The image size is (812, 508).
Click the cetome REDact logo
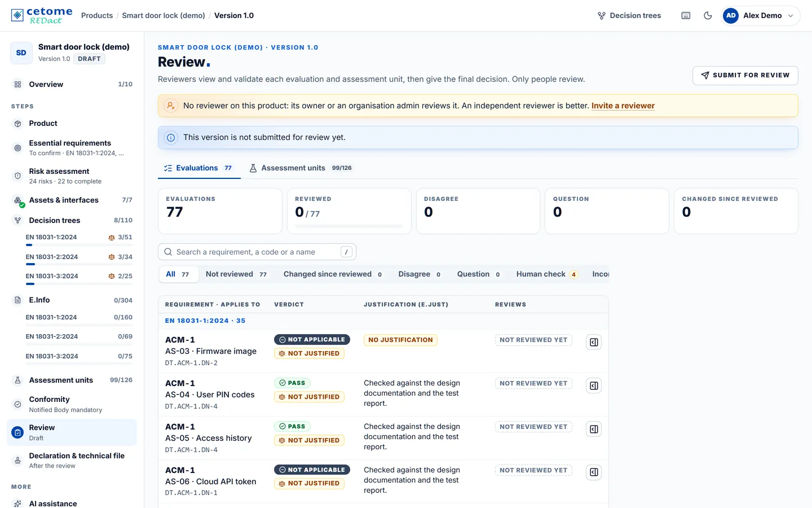[42, 15]
